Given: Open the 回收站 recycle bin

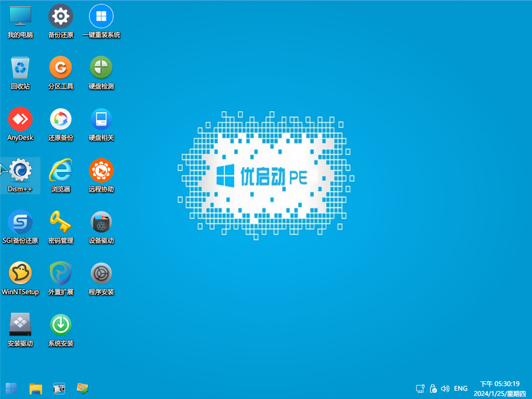Looking at the screenshot, I should (x=20, y=73).
